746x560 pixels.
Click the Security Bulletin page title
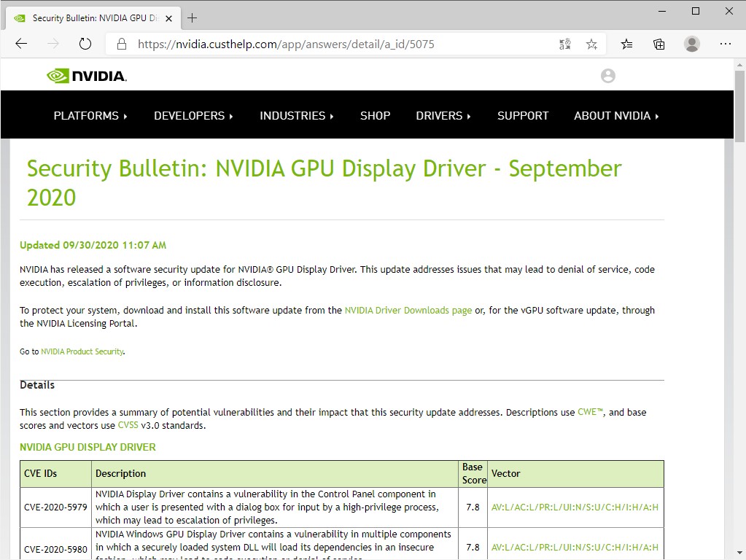coord(324,183)
